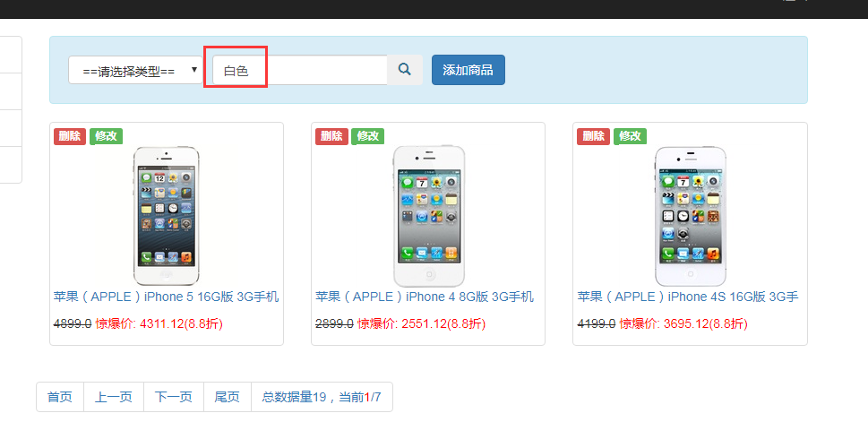Viewport: 868px width, 439px height.
Task: Open the iPhone 4 product image
Action: pos(428,216)
